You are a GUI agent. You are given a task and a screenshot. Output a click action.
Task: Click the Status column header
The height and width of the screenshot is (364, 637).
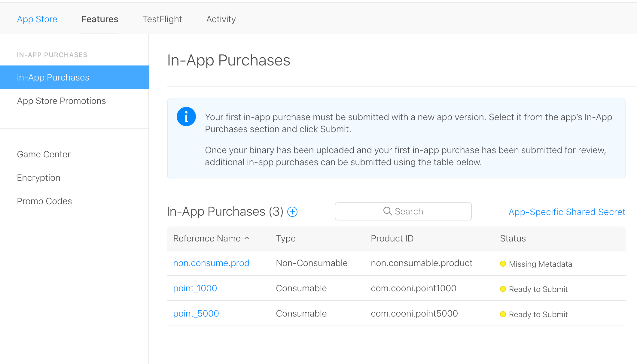point(513,238)
